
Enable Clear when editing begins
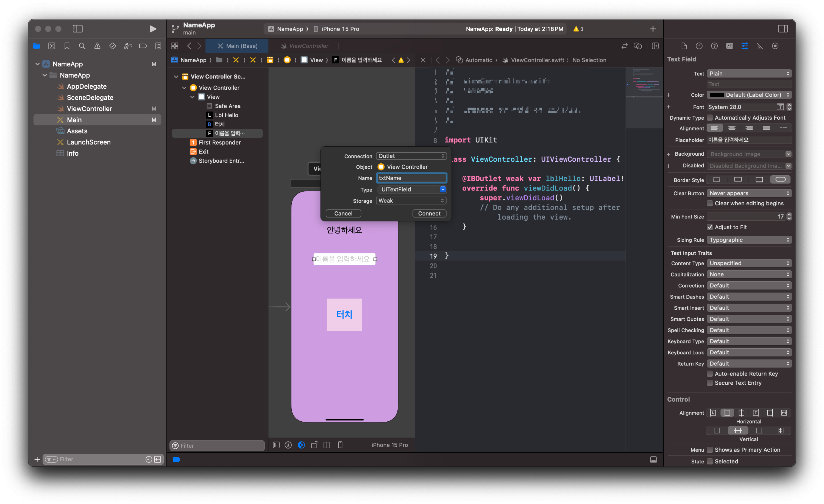click(x=710, y=203)
